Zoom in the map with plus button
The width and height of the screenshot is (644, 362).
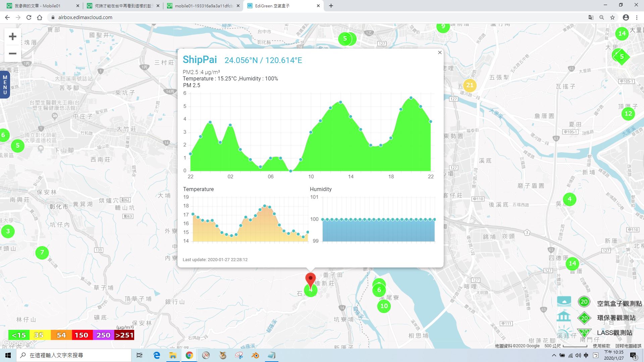point(12,36)
